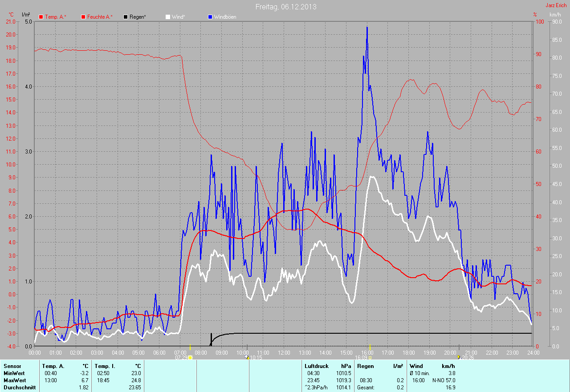Click the maximum pressure value 1019.3
Viewport: 570px width, 392px height.
pyautogui.click(x=344, y=380)
